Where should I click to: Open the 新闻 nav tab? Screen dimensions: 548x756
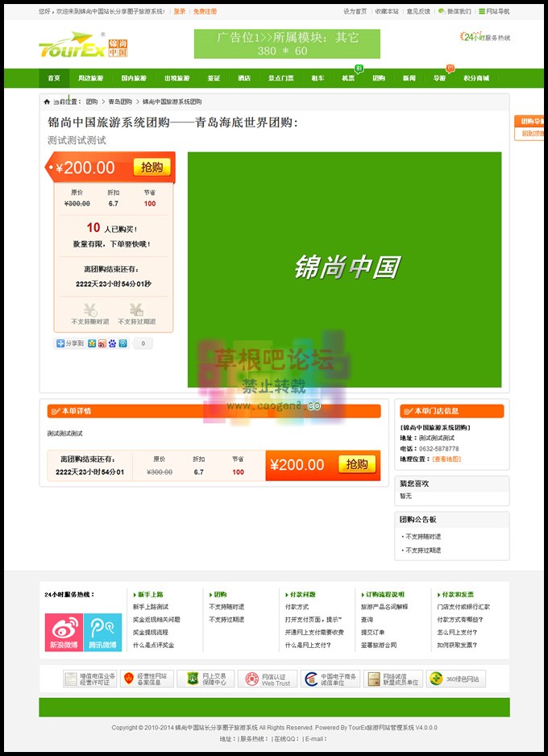[x=409, y=78]
